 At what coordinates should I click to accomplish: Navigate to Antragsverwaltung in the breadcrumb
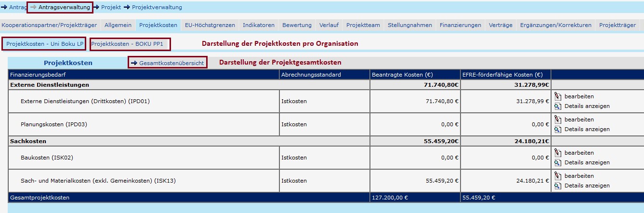click(64, 7)
